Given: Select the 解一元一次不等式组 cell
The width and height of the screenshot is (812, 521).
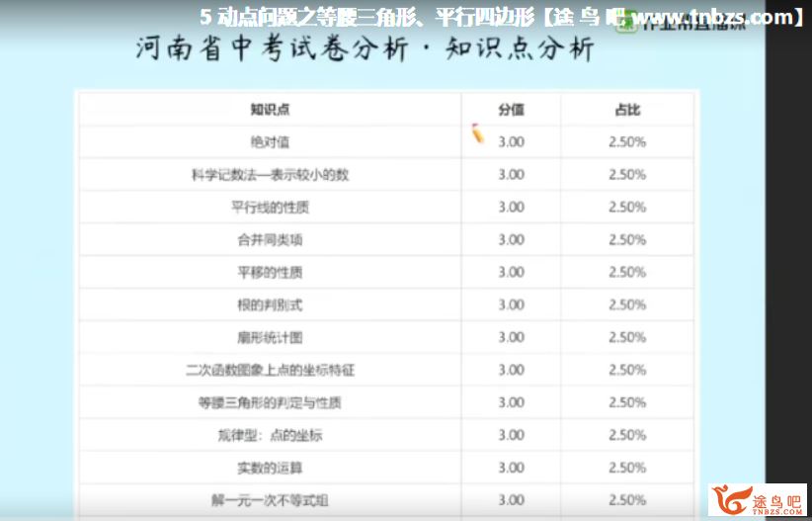Looking at the screenshot, I should pos(270,501).
